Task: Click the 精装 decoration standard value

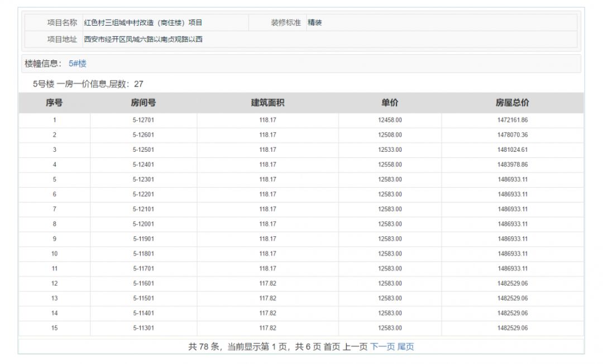Action: 315,23
